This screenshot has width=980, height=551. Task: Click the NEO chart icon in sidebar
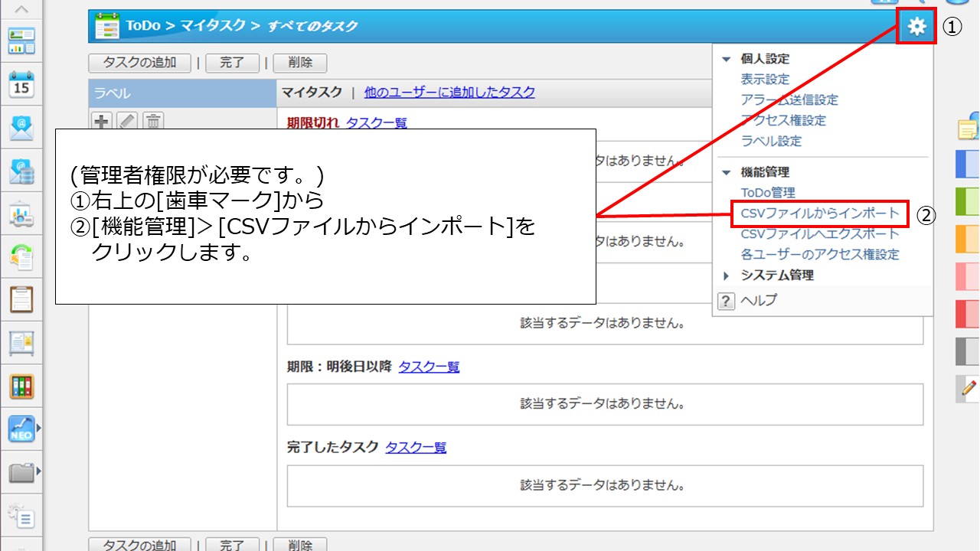tap(21, 429)
